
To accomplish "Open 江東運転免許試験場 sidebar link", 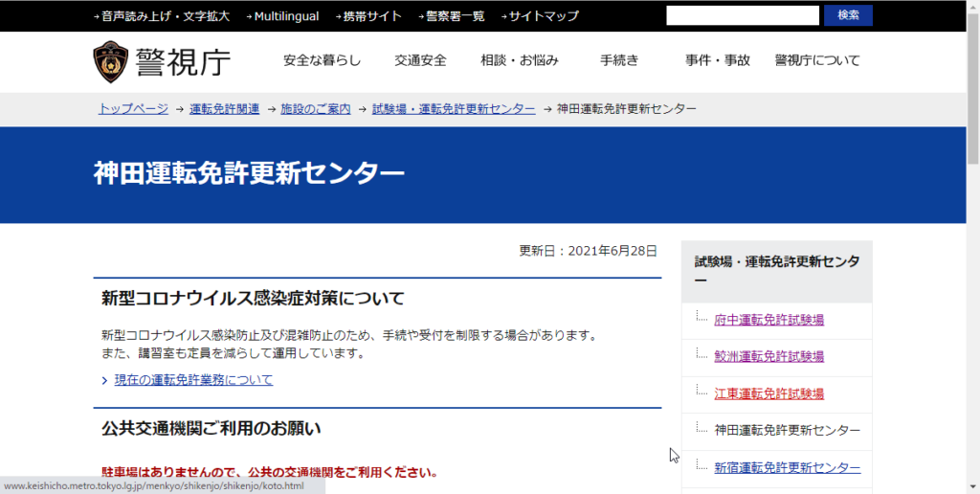I will point(768,393).
